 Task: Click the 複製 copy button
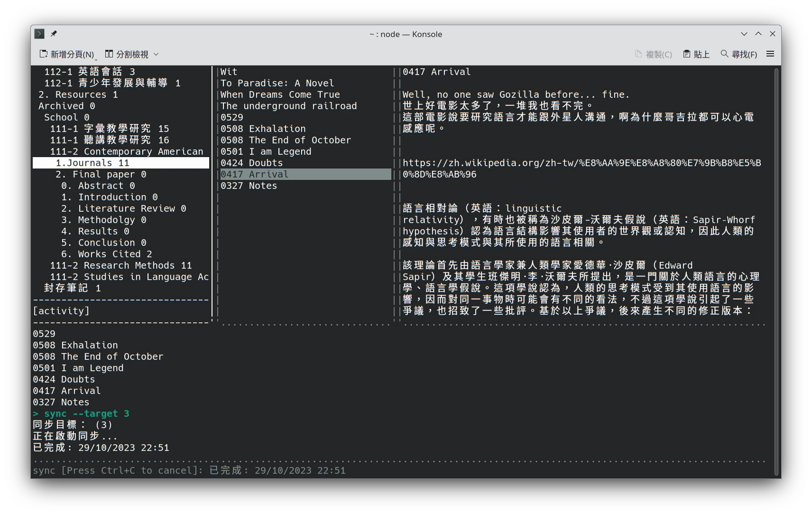[x=654, y=54]
